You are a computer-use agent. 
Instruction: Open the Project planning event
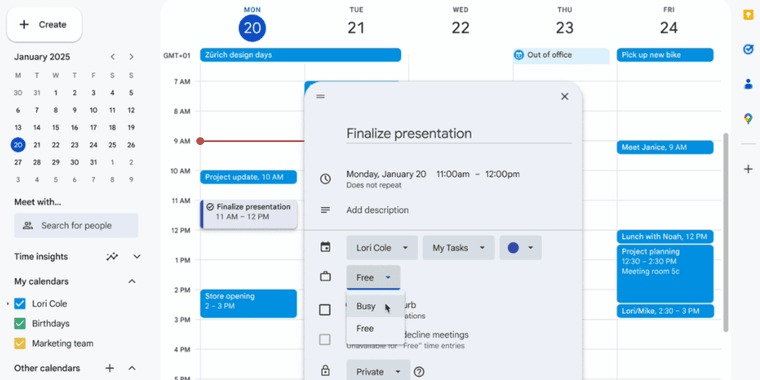click(665, 274)
